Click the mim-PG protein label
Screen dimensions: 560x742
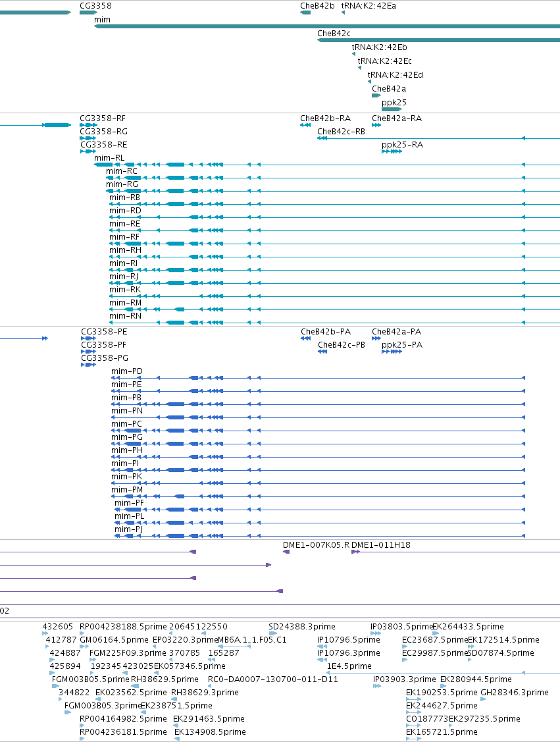click(x=127, y=437)
